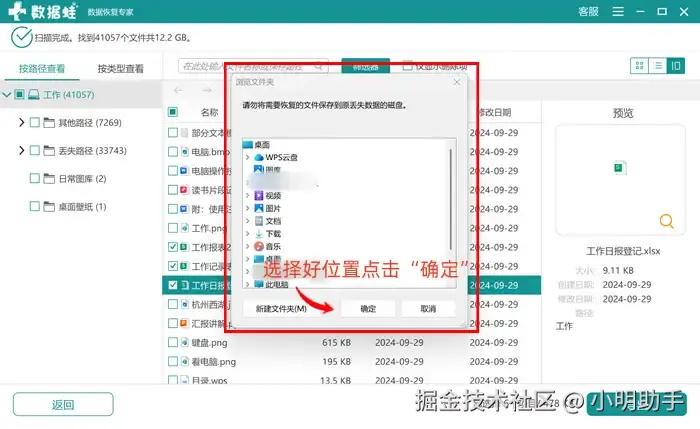Image resolution: width=700 pixels, height=429 pixels.
Task: Switch to preview pane view mode
Action: pyautogui.click(x=676, y=66)
